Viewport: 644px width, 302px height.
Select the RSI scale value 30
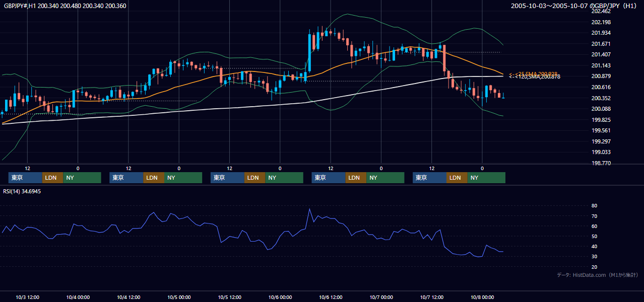pyautogui.click(x=595, y=257)
